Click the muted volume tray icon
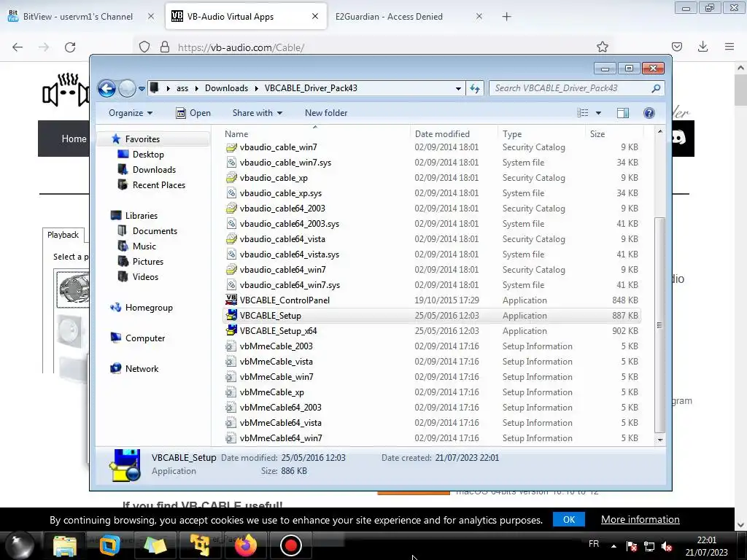The image size is (747, 560). (x=667, y=547)
